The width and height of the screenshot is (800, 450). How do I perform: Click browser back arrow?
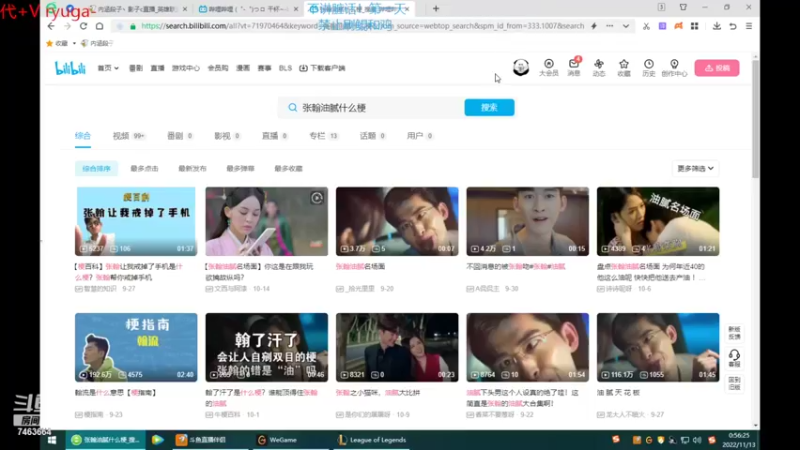coord(51,26)
